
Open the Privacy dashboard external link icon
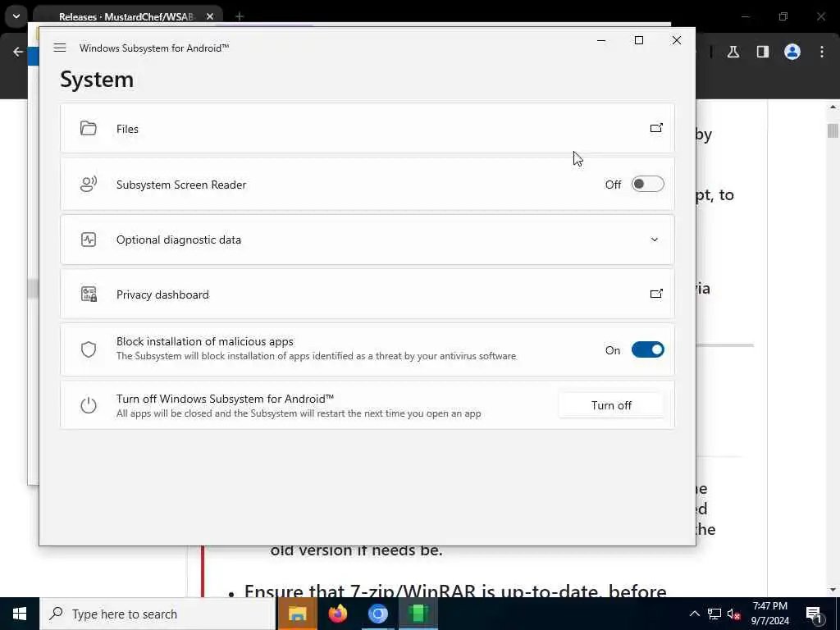click(656, 294)
